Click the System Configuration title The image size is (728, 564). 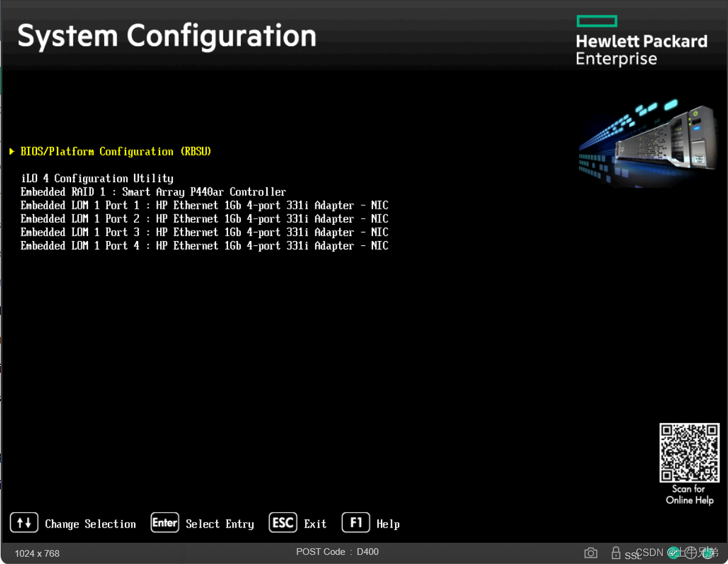pos(167,36)
